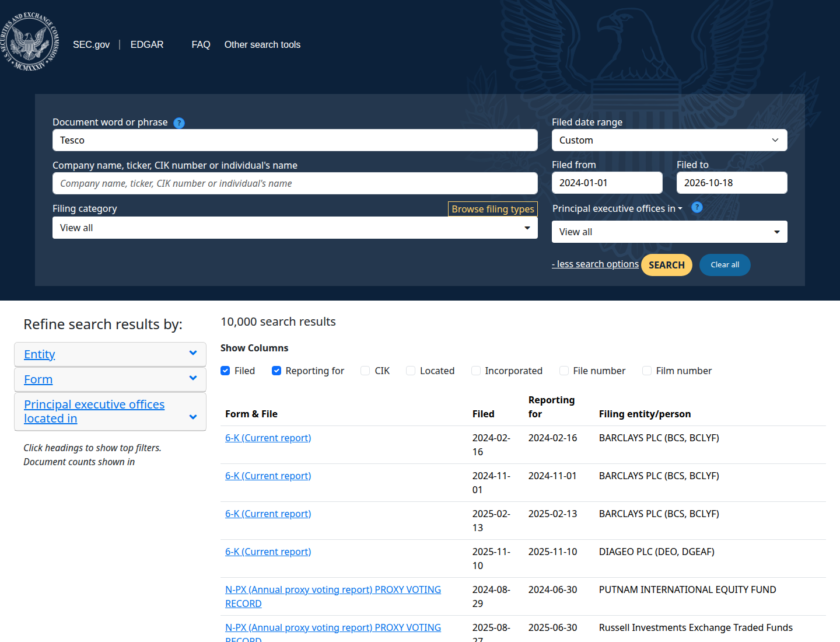The height and width of the screenshot is (642, 840).
Task: Click the SEARCH button
Action: click(667, 265)
